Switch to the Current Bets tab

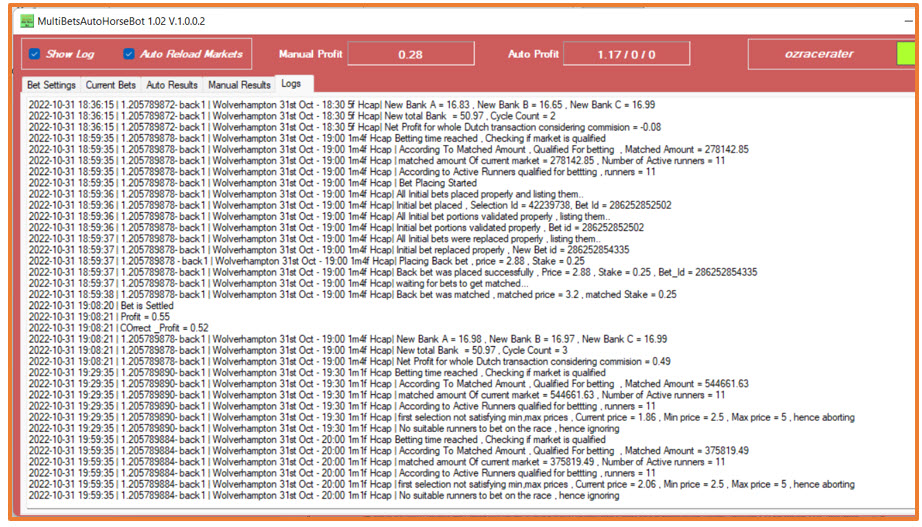point(111,85)
